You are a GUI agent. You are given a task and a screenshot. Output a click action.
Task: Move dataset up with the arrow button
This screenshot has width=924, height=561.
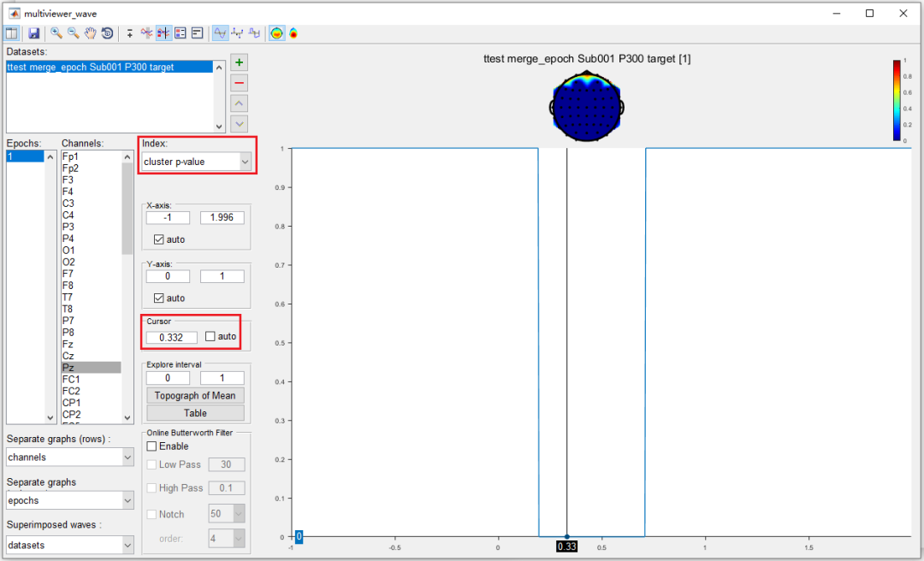(239, 103)
